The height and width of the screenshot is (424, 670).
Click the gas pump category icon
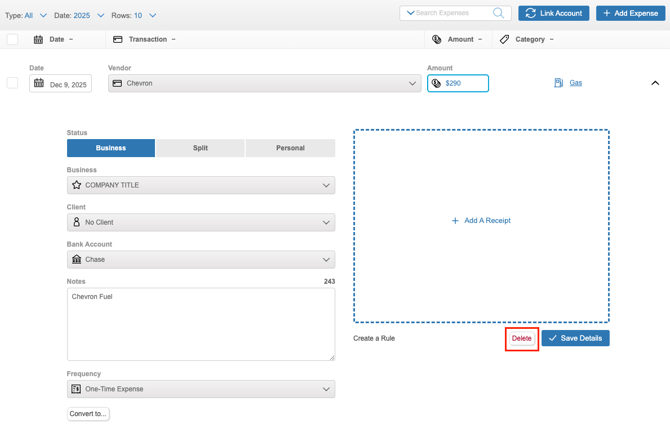[558, 83]
